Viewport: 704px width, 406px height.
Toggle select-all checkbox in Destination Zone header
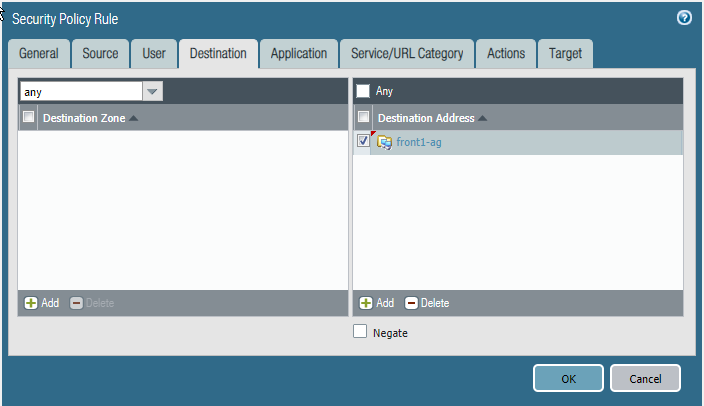[29, 117]
